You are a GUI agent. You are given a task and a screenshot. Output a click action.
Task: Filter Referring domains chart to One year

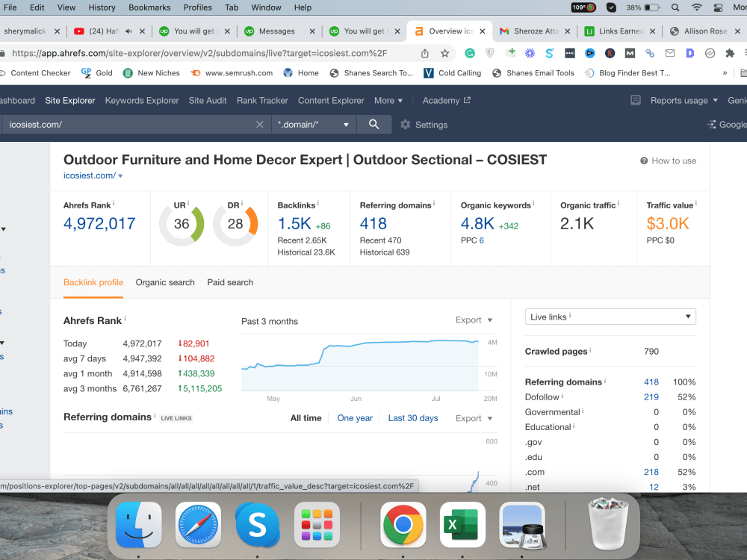tap(355, 418)
